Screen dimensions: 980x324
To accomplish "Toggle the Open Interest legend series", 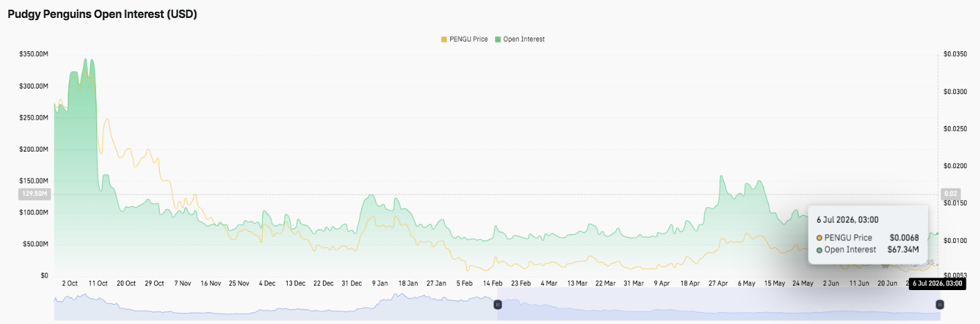I will pos(519,39).
